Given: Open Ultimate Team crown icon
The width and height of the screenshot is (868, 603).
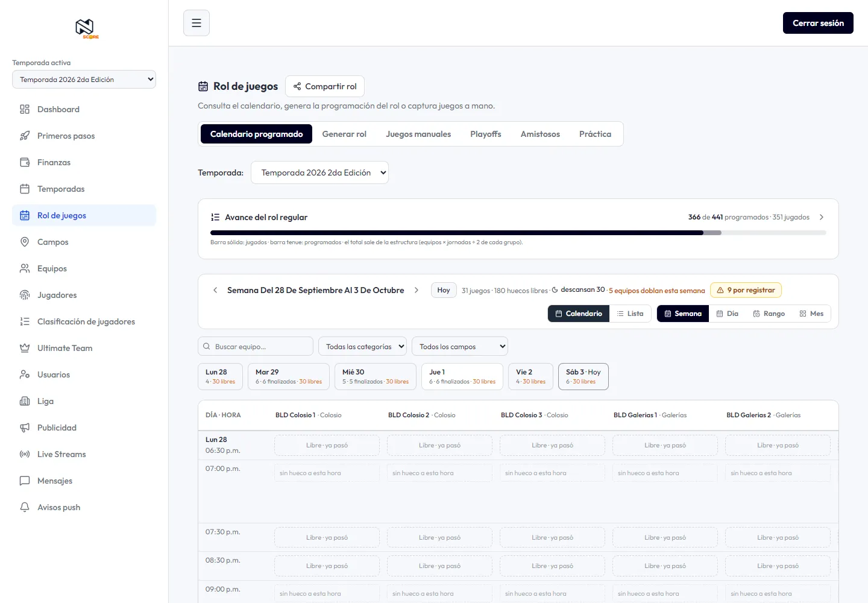Looking at the screenshot, I should (x=25, y=348).
